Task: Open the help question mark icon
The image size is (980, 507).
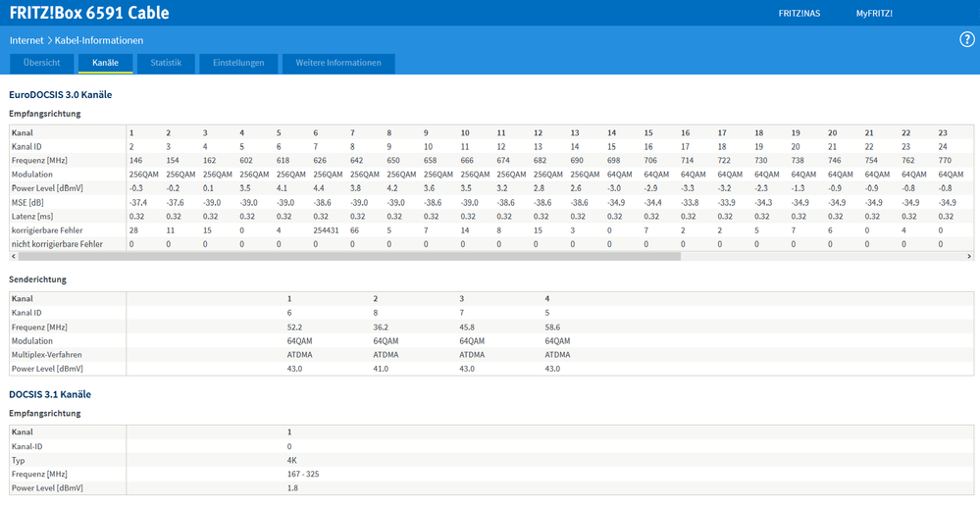Action: (x=967, y=40)
